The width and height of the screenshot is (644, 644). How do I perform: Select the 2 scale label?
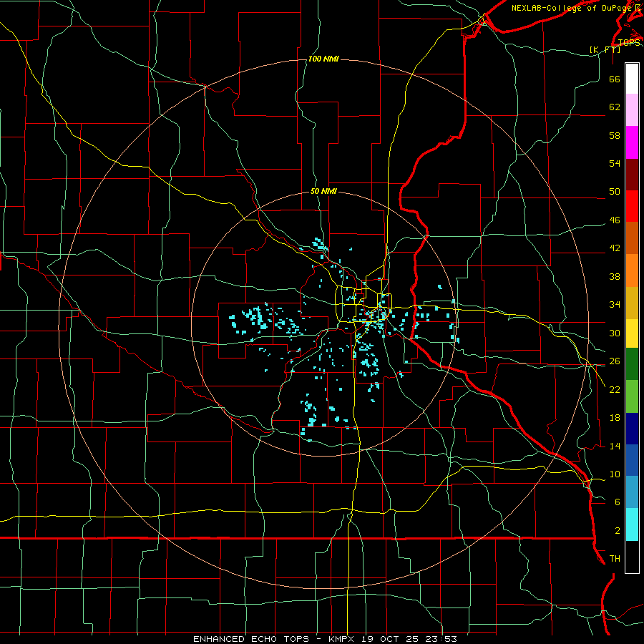(618, 531)
